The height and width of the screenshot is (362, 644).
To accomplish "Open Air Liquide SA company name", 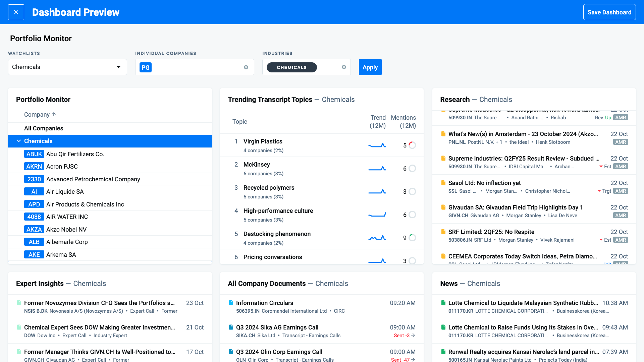I will 65,192.
